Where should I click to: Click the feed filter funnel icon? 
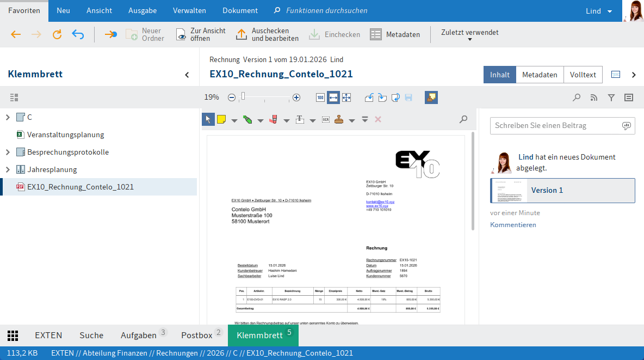(611, 97)
